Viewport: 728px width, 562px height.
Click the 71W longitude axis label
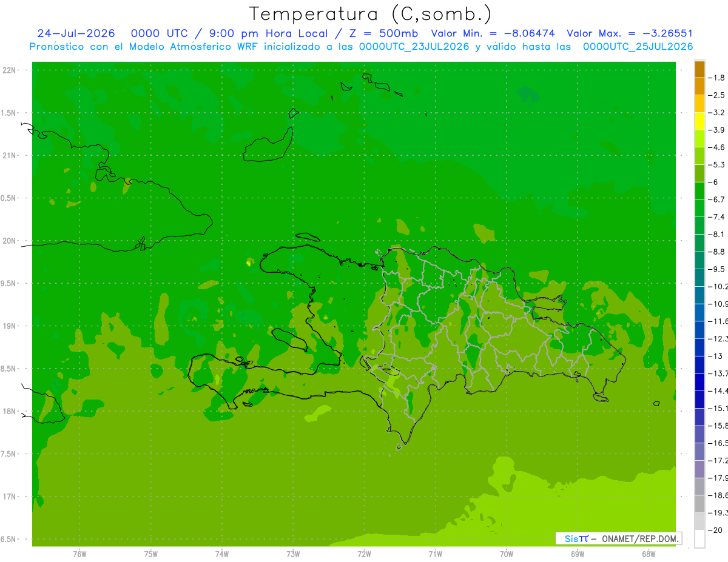pos(435,554)
